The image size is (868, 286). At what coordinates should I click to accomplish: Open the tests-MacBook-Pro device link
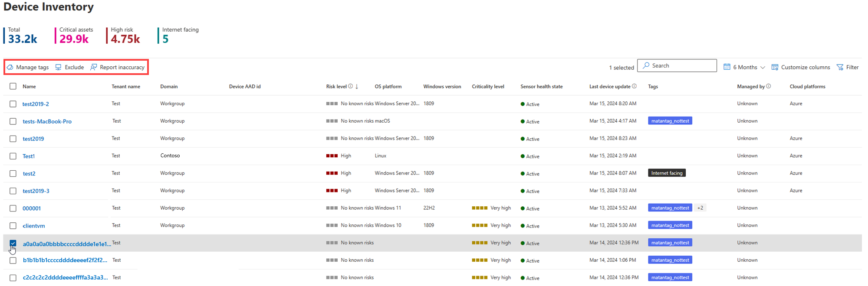(47, 121)
